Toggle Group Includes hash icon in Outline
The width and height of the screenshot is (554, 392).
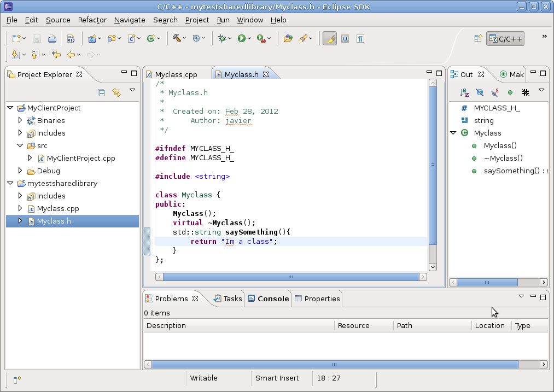[x=526, y=92]
